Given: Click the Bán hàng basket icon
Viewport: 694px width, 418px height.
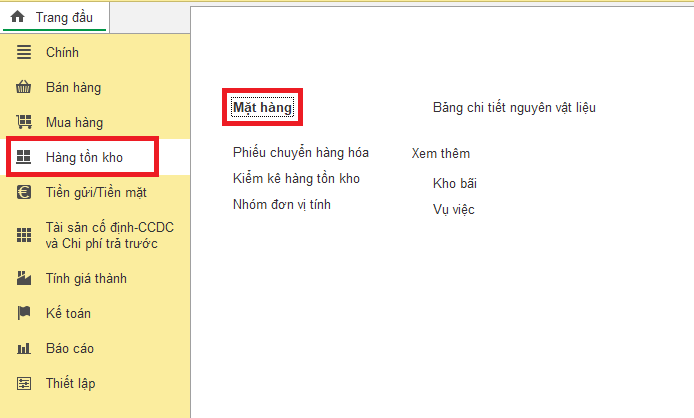Looking at the screenshot, I should point(24,87).
